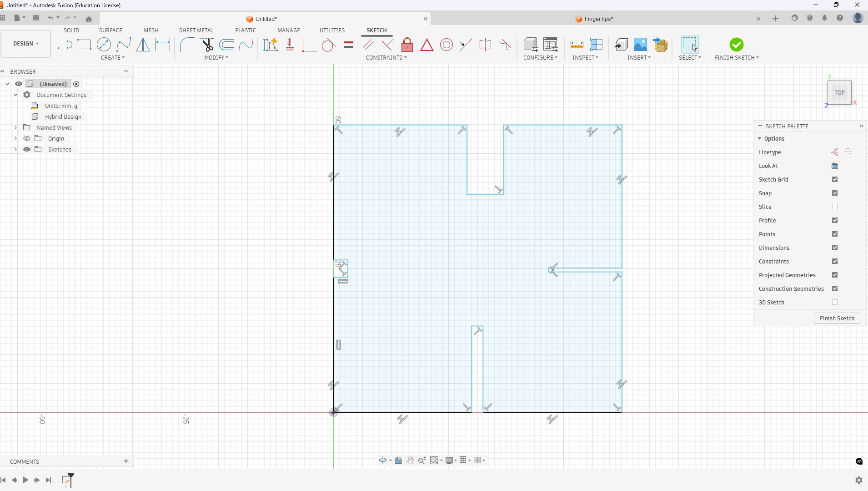Open the Grid and Snaps settings
868x491 pixels.
coord(465,461)
